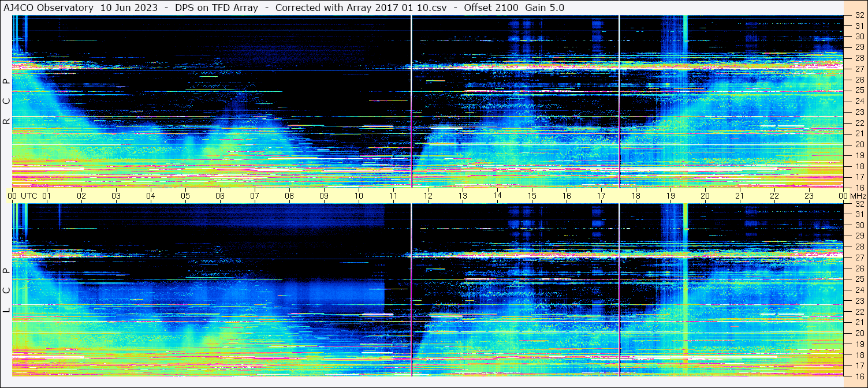Image resolution: width=868 pixels, height=388 pixels.
Task: Click the 'MHz' unit label on the time axis
Action: (x=858, y=196)
